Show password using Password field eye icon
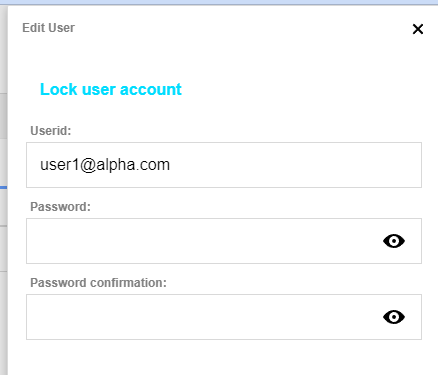438x375 pixels. pyautogui.click(x=394, y=241)
